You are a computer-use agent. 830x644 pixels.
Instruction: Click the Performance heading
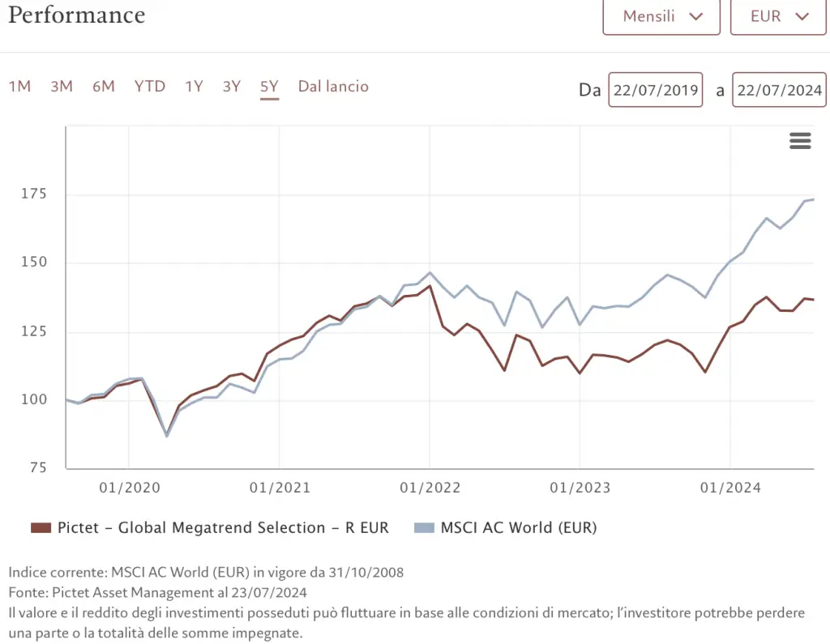77,15
